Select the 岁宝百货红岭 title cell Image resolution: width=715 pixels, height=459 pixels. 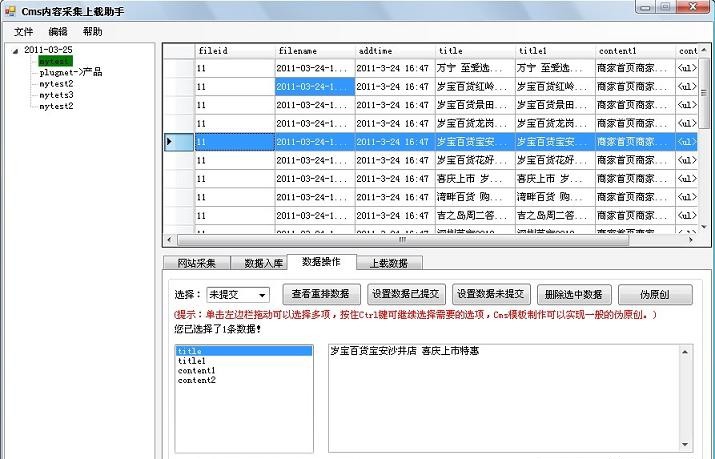coord(476,87)
